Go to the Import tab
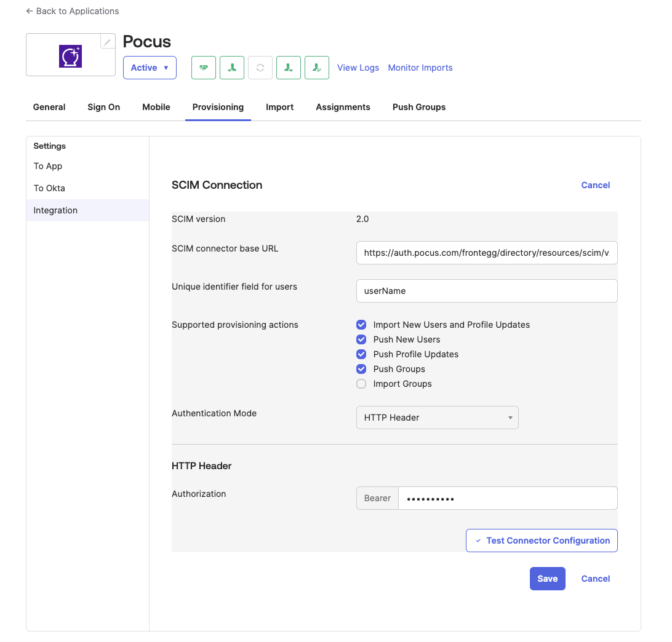Viewport: 672px width, 642px height. coord(279,107)
